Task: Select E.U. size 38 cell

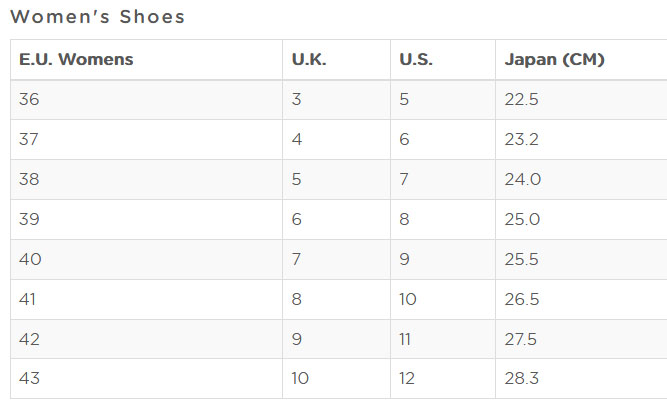Action: click(29, 180)
